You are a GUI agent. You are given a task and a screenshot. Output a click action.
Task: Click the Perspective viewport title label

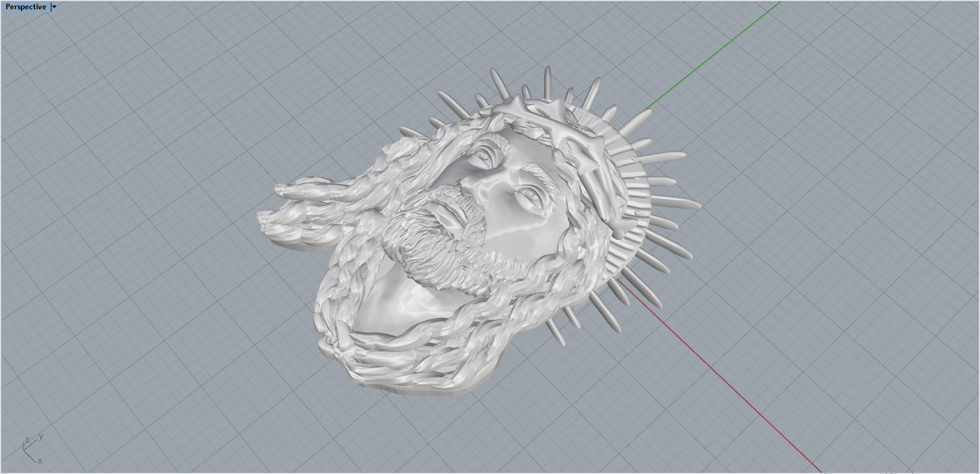coord(25,7)
